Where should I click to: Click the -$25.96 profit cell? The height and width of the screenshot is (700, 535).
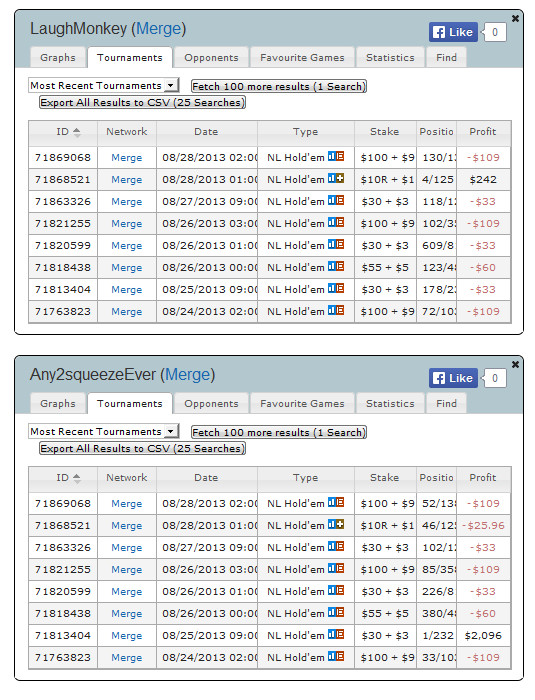[483, 525]
